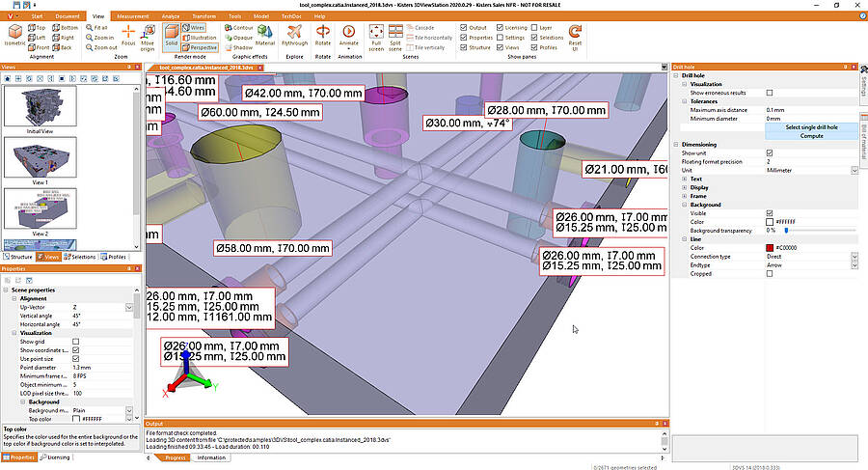Enable the Layer pane checkbox

click(534, 28)
